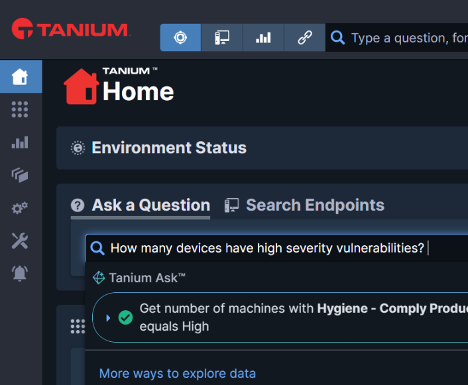
Task: Click the dots grid icon in lower panel
Action: tap(78, 326)
